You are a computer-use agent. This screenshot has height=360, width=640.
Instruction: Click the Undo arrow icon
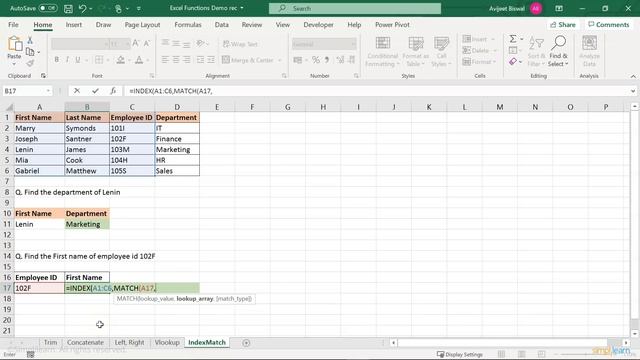tap(82, 8)
